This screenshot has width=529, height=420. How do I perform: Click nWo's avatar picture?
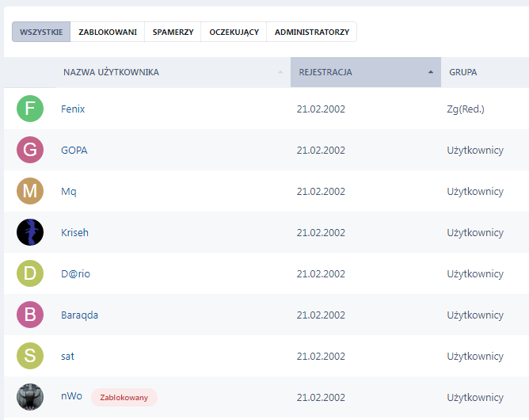coord(30,397)
